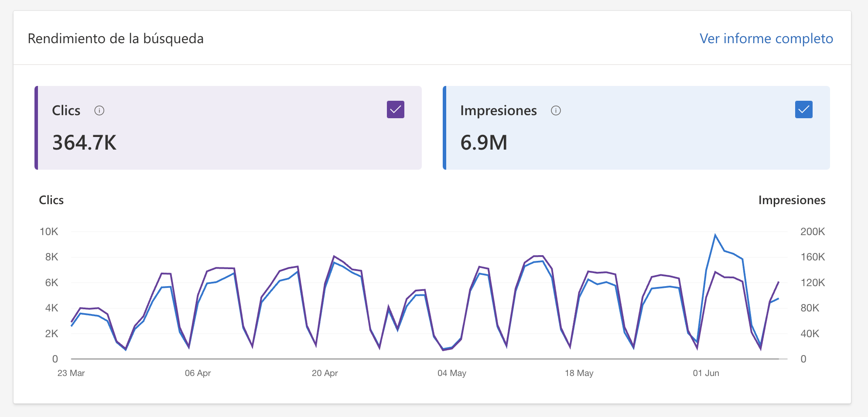The image size is (868, 417).
Task: Select the 6.9M impressions total
Action: click(484, 143)
